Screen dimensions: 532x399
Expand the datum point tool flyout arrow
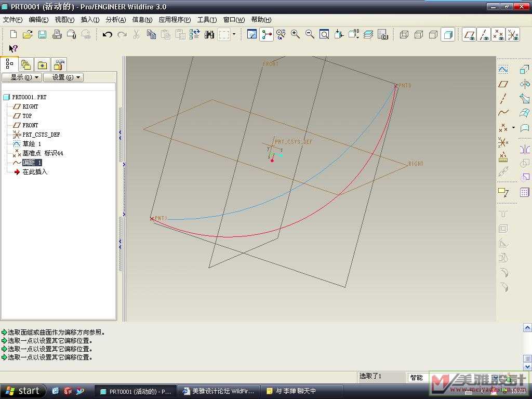[x=513, y=128]
